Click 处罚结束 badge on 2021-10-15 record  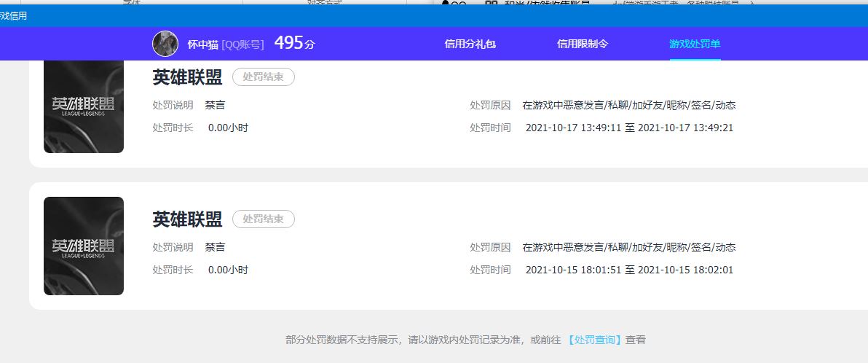(264, 219)
